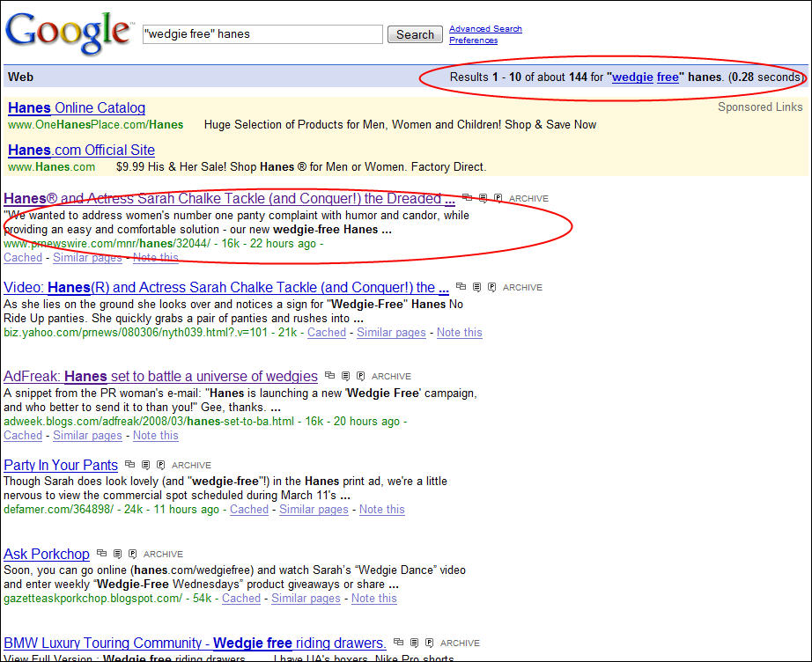The height and width of the screenshot is (662, 812).
Task: Click P bubble icon beside BMW Luxury Touring result
Action: pos(429,643)
